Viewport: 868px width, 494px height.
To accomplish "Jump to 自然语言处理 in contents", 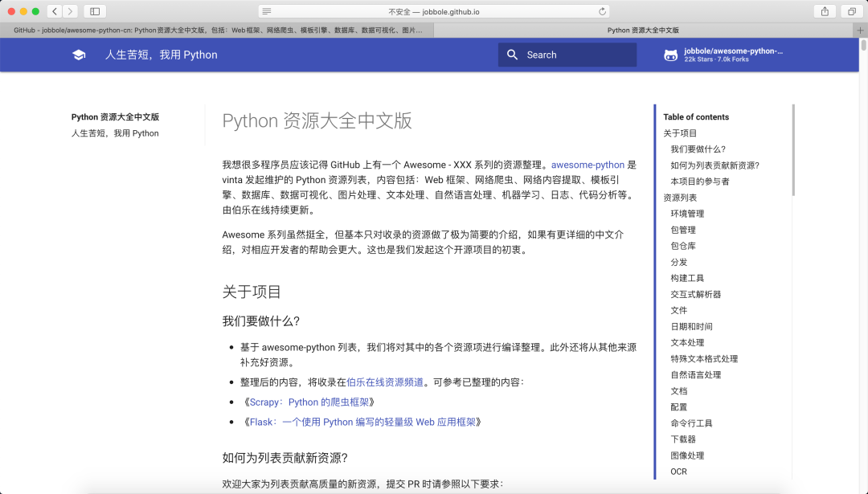I will tap(696, 374).
